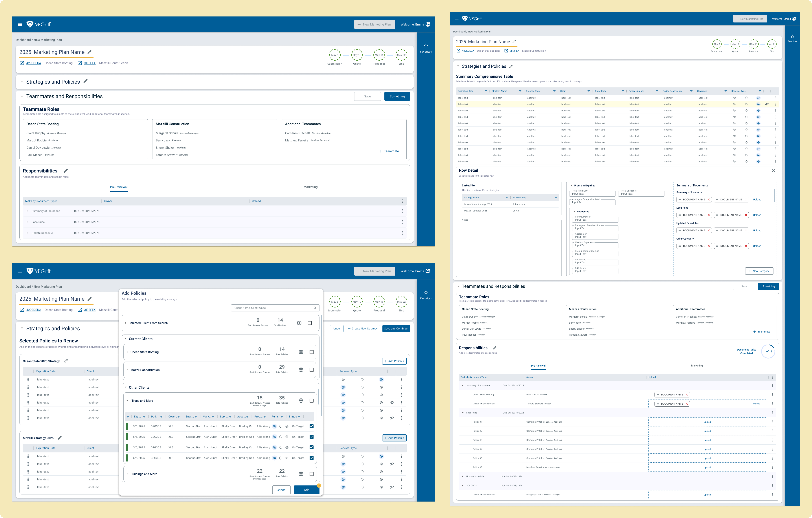Collapse the Other Clients section
This screenshot has height=518, width=812.
[126, 387]
